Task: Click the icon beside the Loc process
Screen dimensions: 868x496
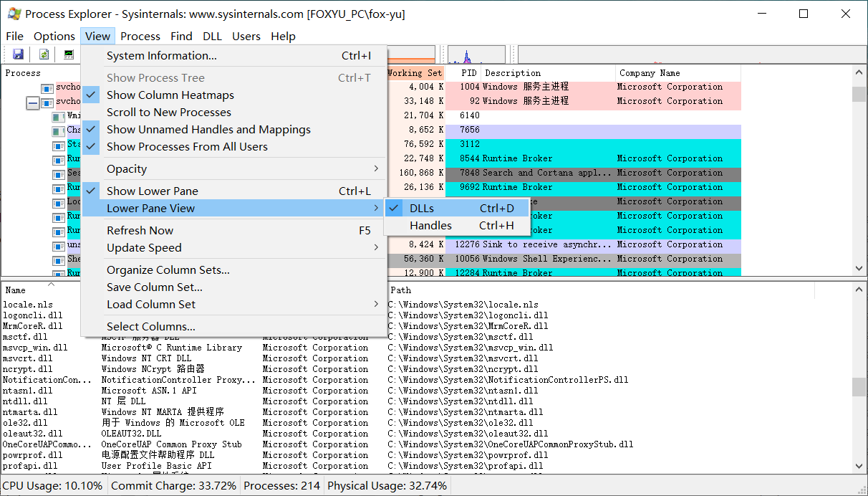Action: pos(59,203)
